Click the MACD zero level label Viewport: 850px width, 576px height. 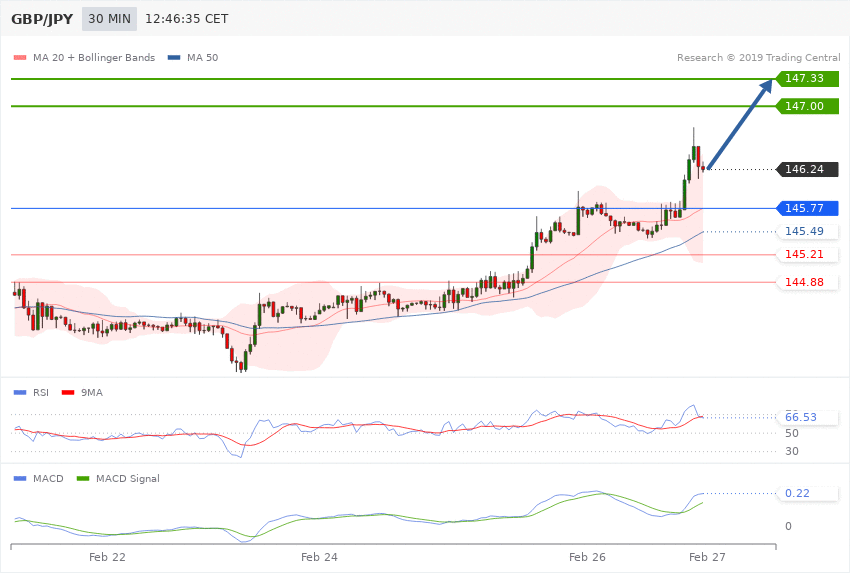click(x=788, y=526)
